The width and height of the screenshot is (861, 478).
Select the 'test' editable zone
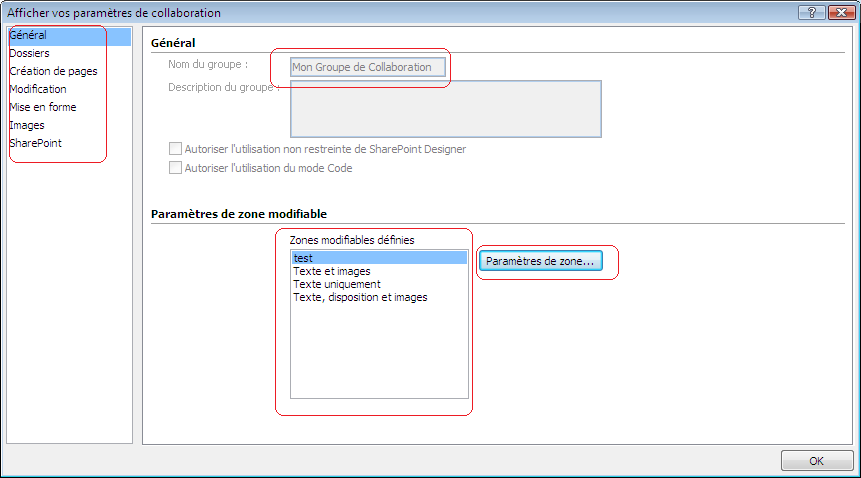point(379,258)
